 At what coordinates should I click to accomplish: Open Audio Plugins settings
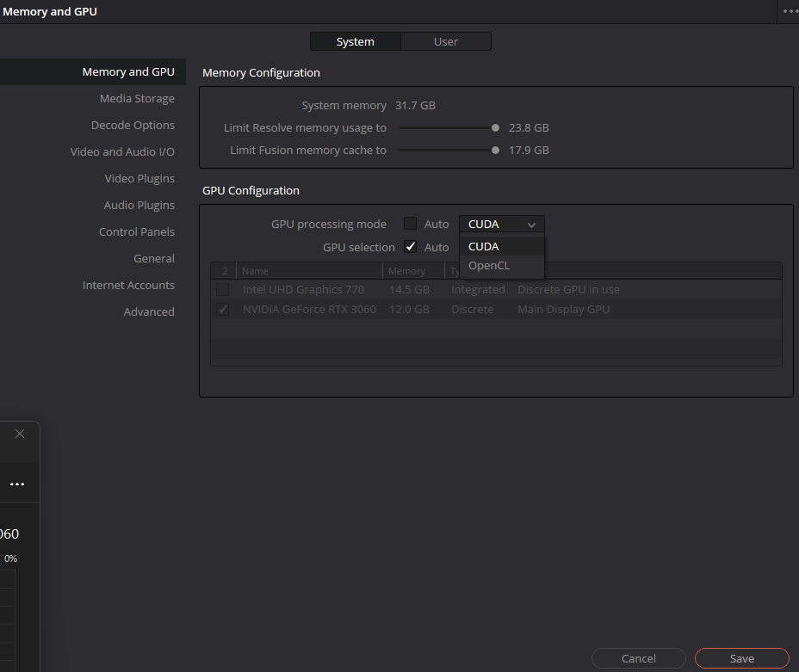point(139,205)
